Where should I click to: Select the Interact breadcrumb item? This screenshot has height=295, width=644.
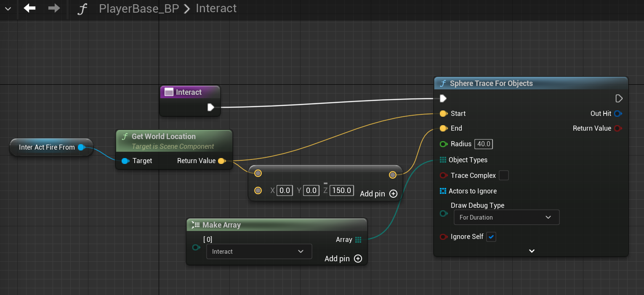point(216,8)
